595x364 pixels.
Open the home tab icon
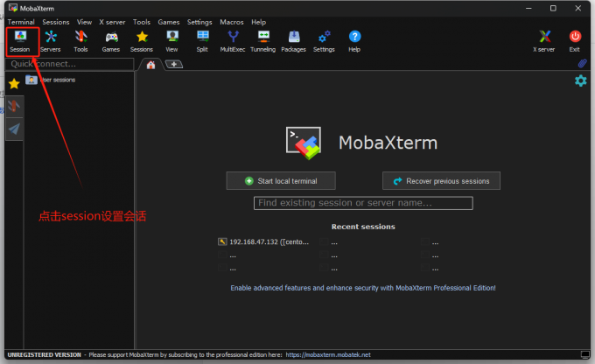[x=150, y=65]
